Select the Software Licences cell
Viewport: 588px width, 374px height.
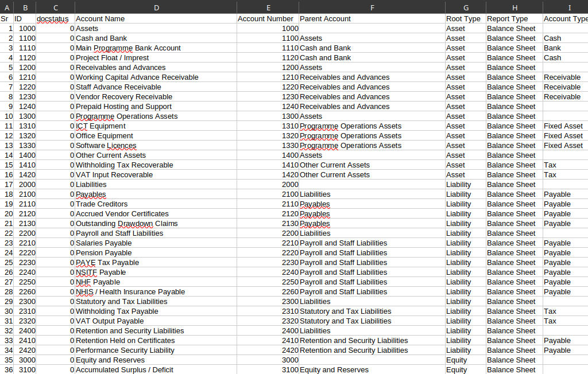coord(156,145)
